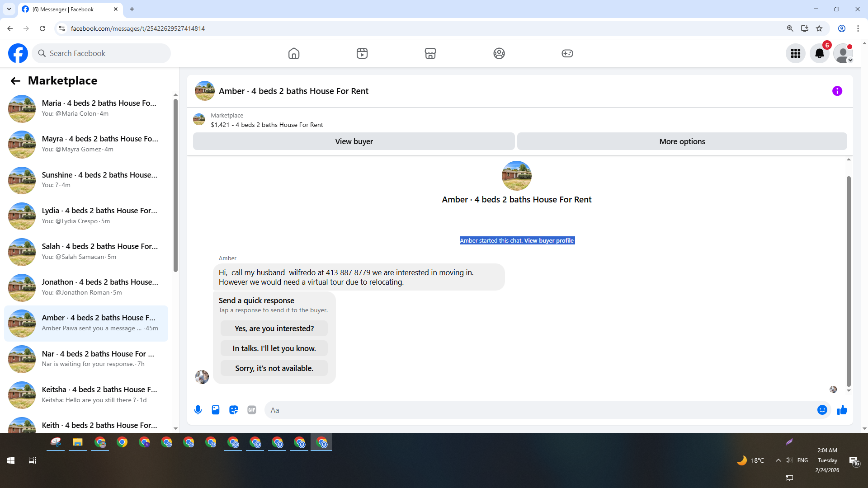Click the View buyer button
The width and height of the screenshot is (868, 488).
[354, 141]
